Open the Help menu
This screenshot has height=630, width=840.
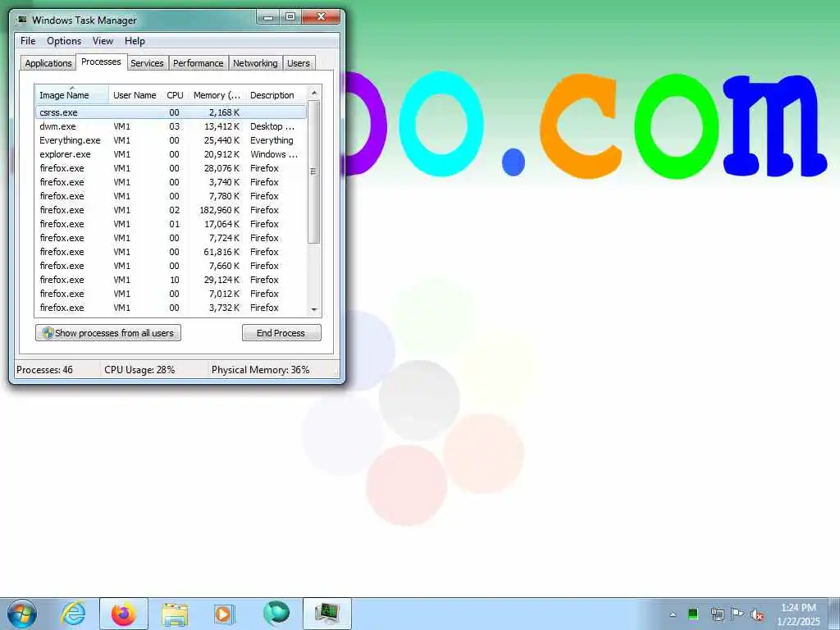coord(135,41)
